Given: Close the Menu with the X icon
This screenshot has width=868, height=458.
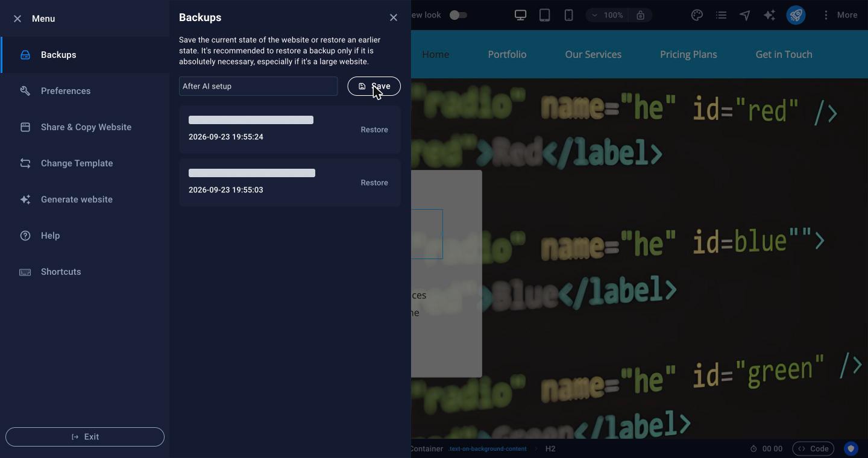Looking at the screenshot, I should click(x=17, y=19).
